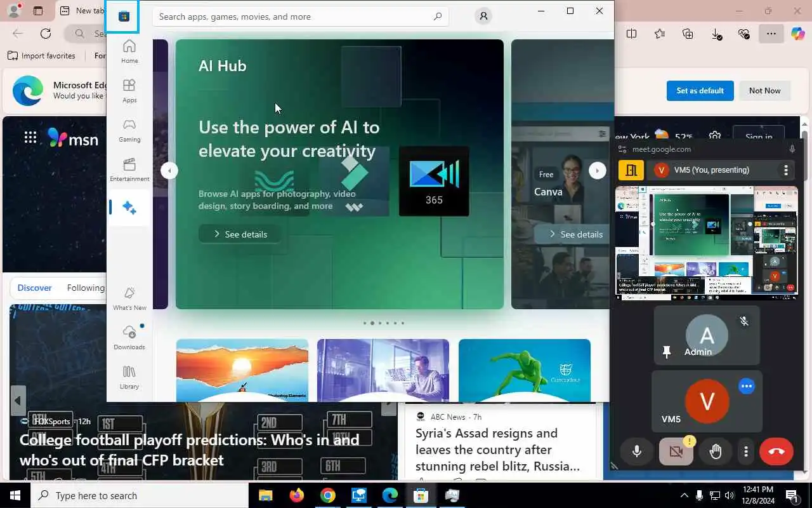The image size is (812, 508).
Task: Open Edge tab actions menu icon
Action: coord(38,11)
